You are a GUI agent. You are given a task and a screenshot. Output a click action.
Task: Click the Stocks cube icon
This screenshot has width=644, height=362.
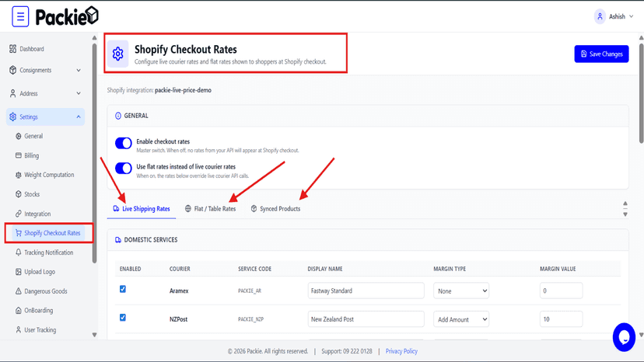point(18,194)
